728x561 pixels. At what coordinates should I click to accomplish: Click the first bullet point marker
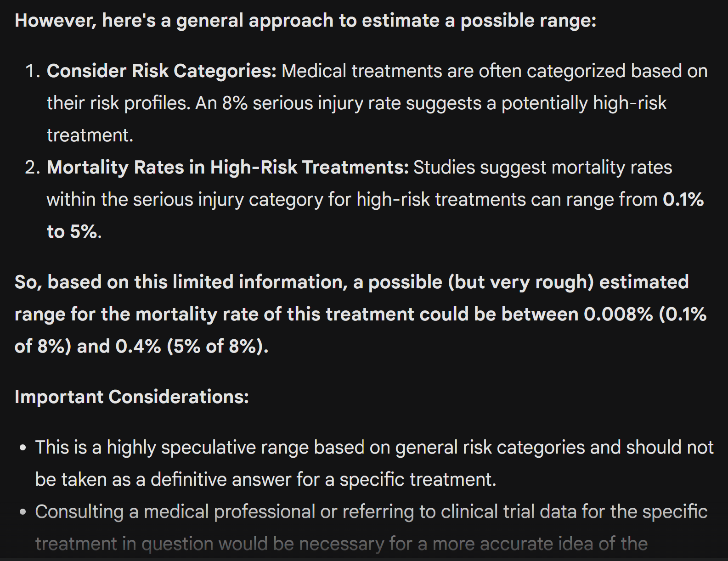click(23, 448)
